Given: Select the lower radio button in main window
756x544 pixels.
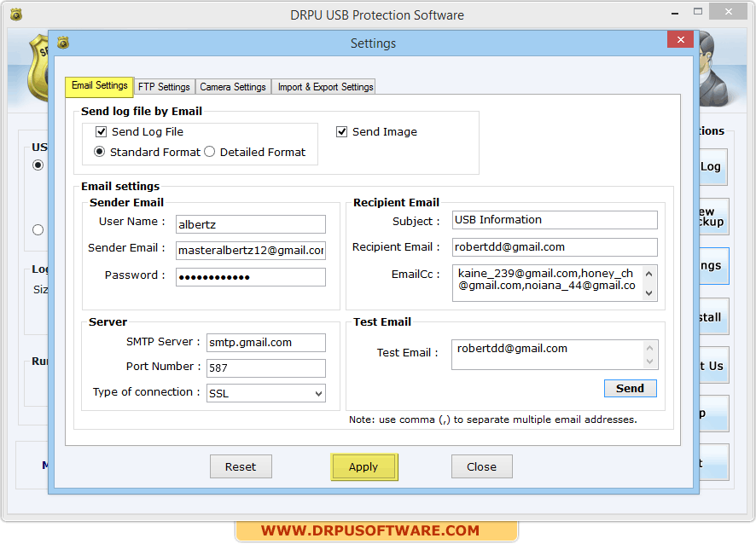Looking at the screenshot, I should point(38,230).
